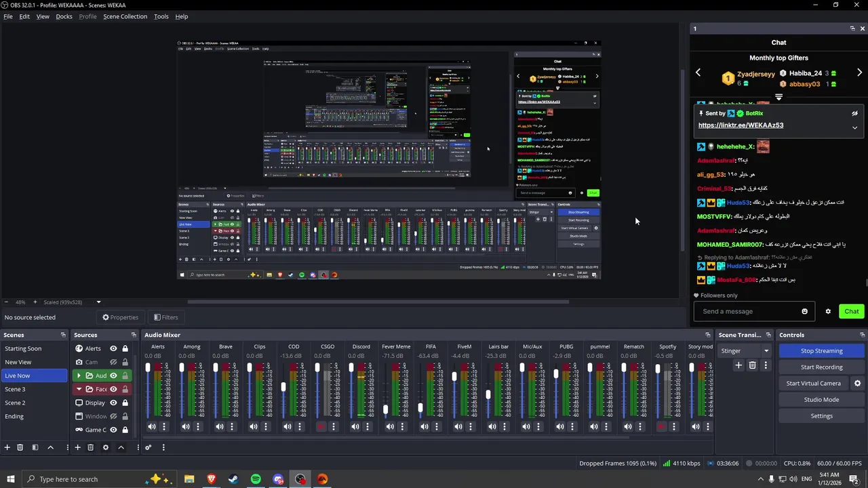The image size is (868, 488).
Task: Unmute the Spotify audio channel
Action: [x=662, y=426]
